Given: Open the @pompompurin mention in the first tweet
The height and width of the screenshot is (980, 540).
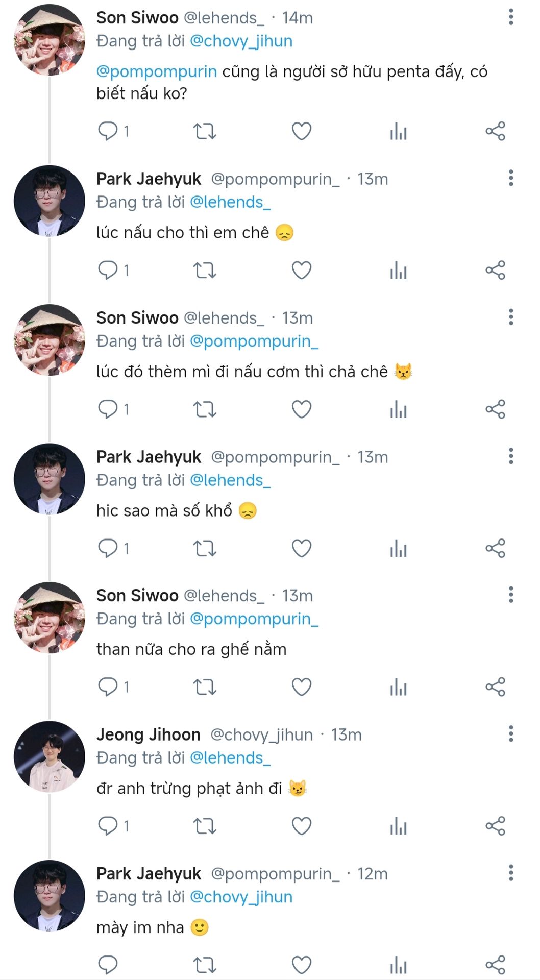Looking at the screenshot, I should pyautogui.click(x=156, y=71).
